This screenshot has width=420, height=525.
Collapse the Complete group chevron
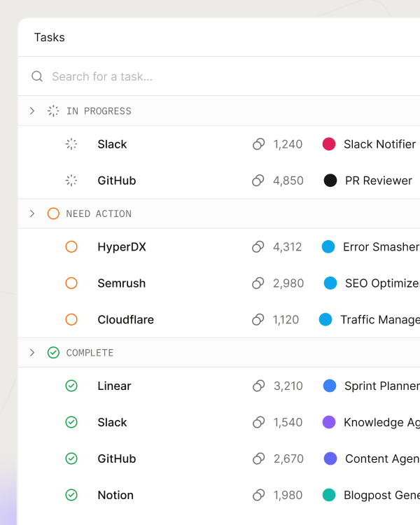(x=32, y=353)
